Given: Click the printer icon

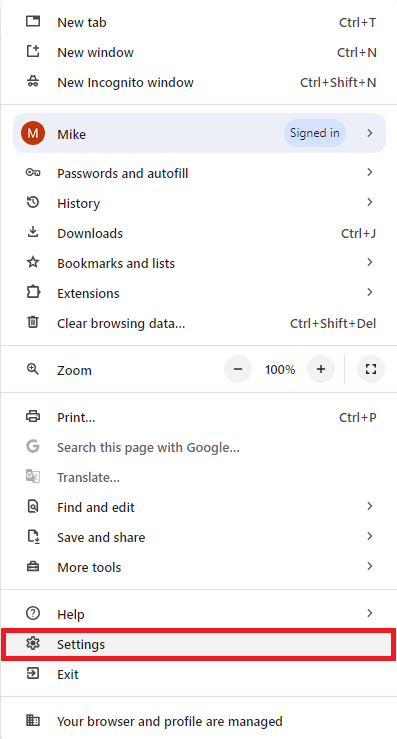Looking at the screenshot, I should [33, 417].
